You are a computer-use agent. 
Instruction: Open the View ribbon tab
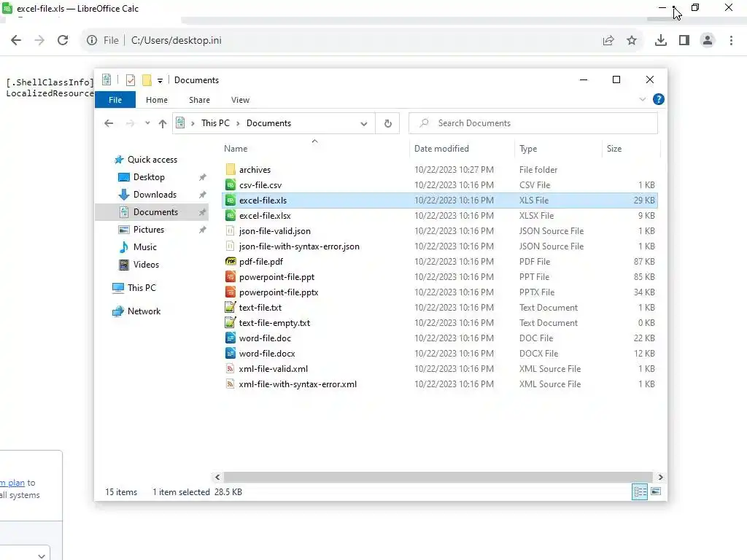coord(240,100)
